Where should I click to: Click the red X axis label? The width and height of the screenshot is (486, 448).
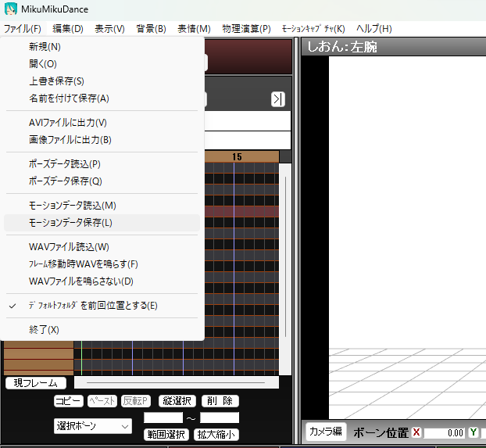click(x=416, y=432)
